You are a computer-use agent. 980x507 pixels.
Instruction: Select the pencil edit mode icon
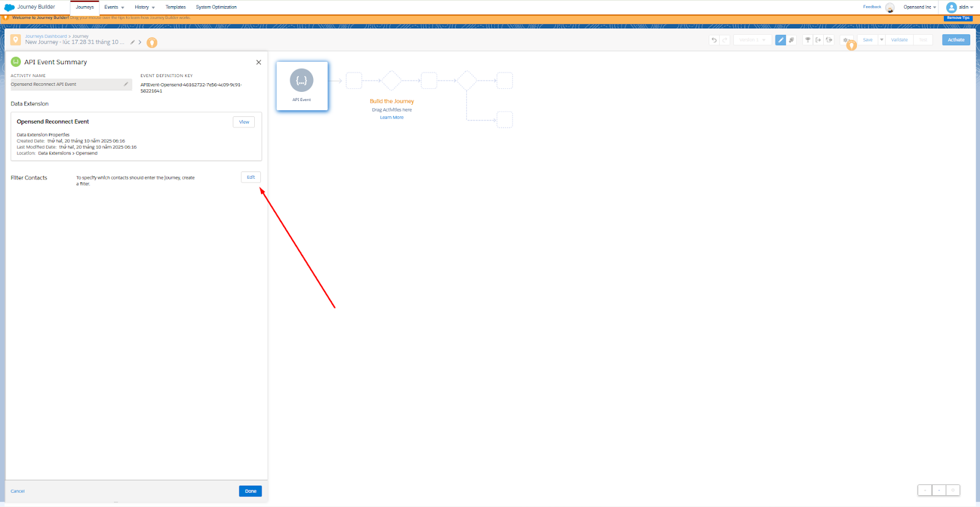pos(780,40)
